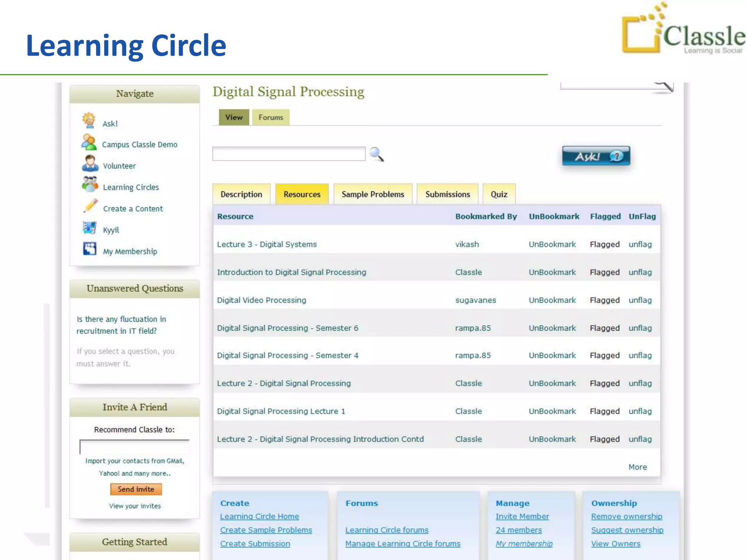Open Learning Circle forums link
The height and width of the screenshot is (560, 747).
[x=387, y=530]
